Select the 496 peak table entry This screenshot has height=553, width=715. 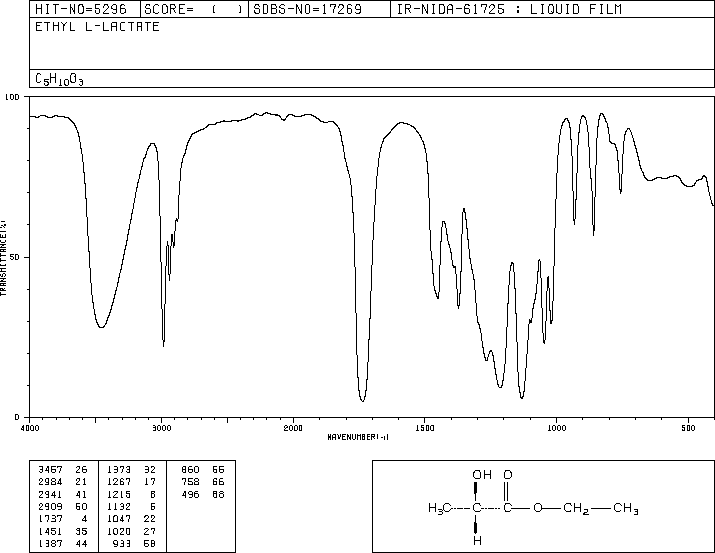tap(203, 494)
